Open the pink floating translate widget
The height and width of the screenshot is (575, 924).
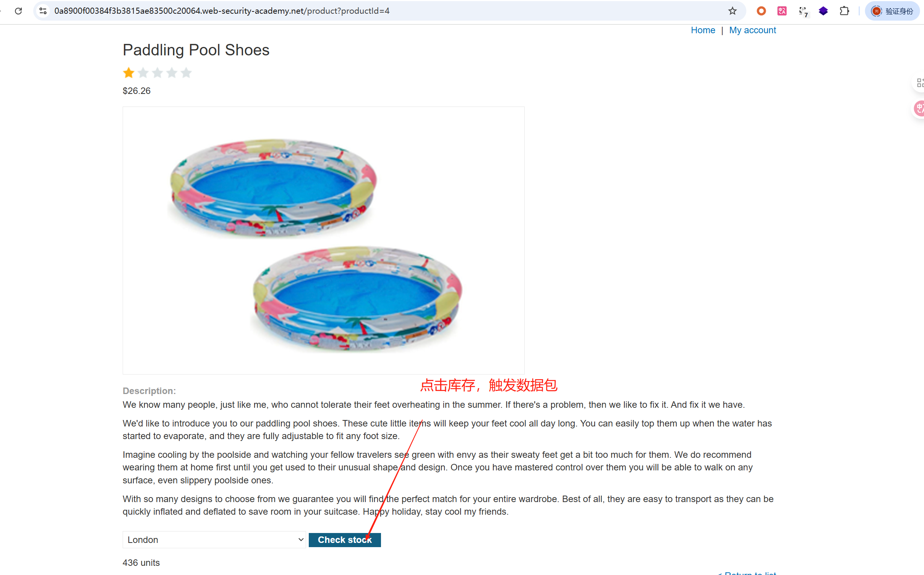click(919, 109)
